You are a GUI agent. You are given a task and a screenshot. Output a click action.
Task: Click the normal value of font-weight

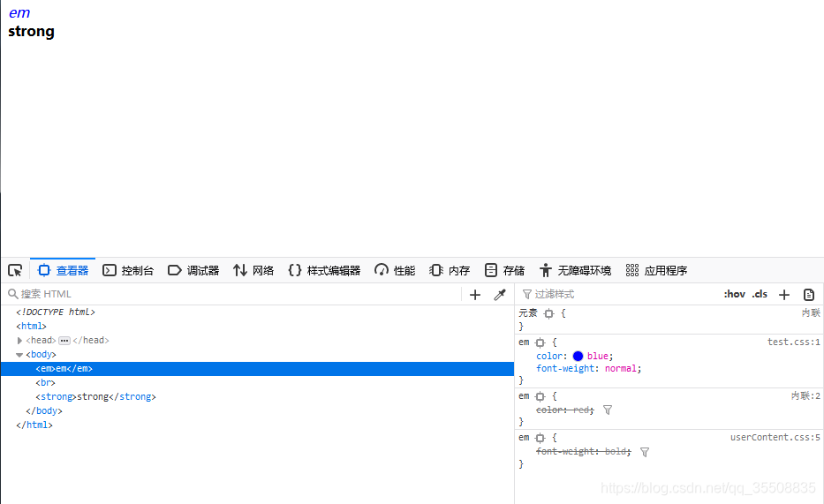621,369
